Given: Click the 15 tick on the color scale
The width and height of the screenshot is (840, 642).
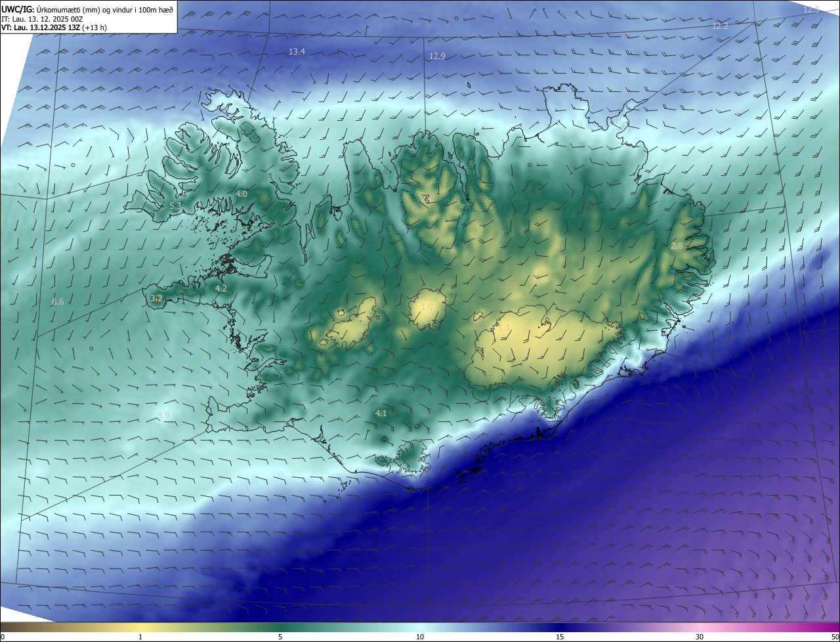Looking at the screenshot, I should click(560, 637).
